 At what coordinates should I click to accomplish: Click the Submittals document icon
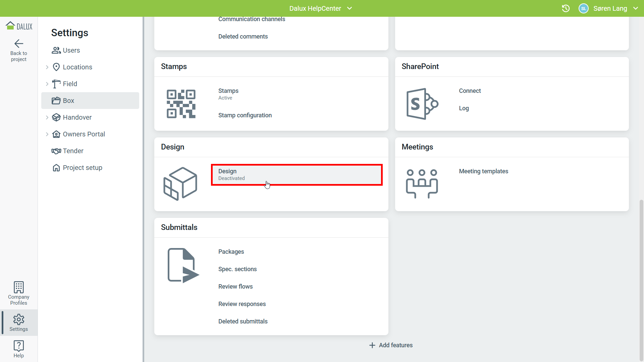183,265
